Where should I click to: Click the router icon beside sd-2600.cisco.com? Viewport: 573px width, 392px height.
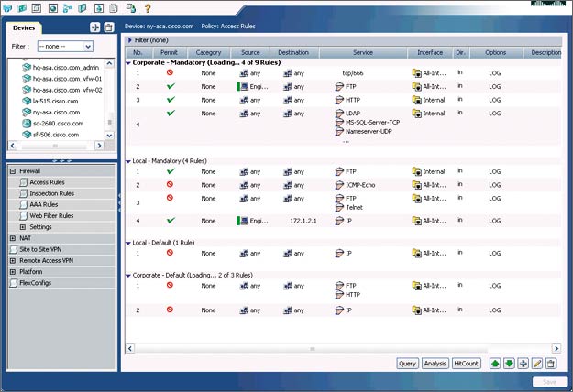click(x=27, y=124)
